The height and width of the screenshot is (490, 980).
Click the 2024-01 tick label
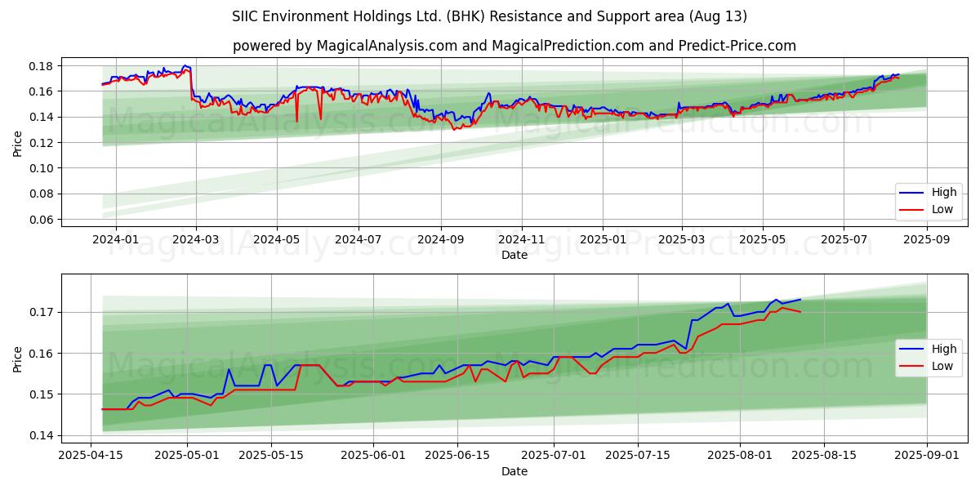115,239
